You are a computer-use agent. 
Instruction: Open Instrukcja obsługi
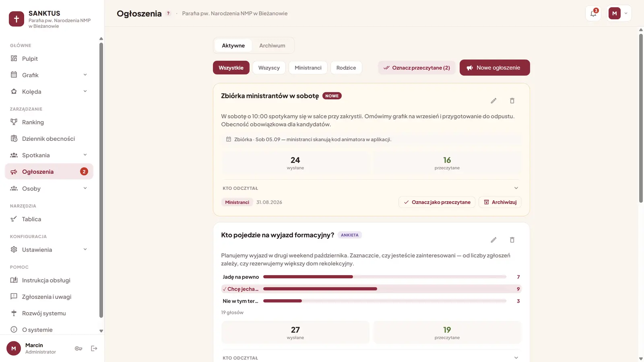point(49,280)
